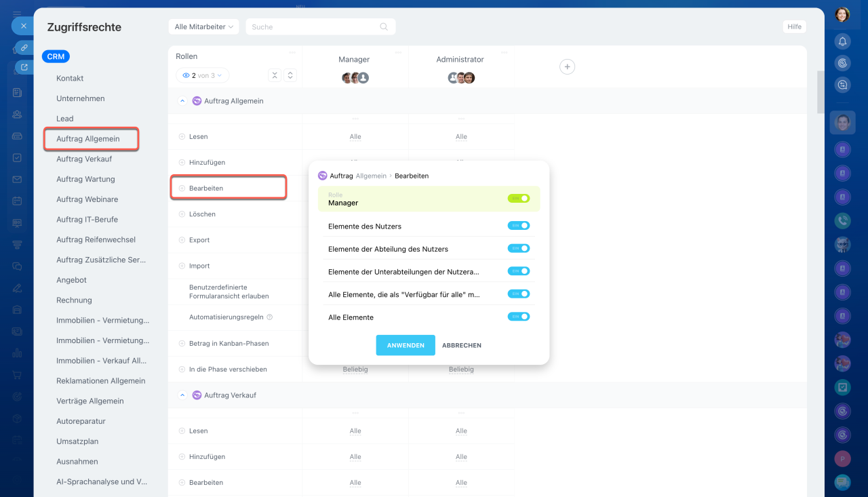Click the Automatisierungsregeln help question icon
Viewport: 868px width, 497px height.
click(x=270, y=317)
